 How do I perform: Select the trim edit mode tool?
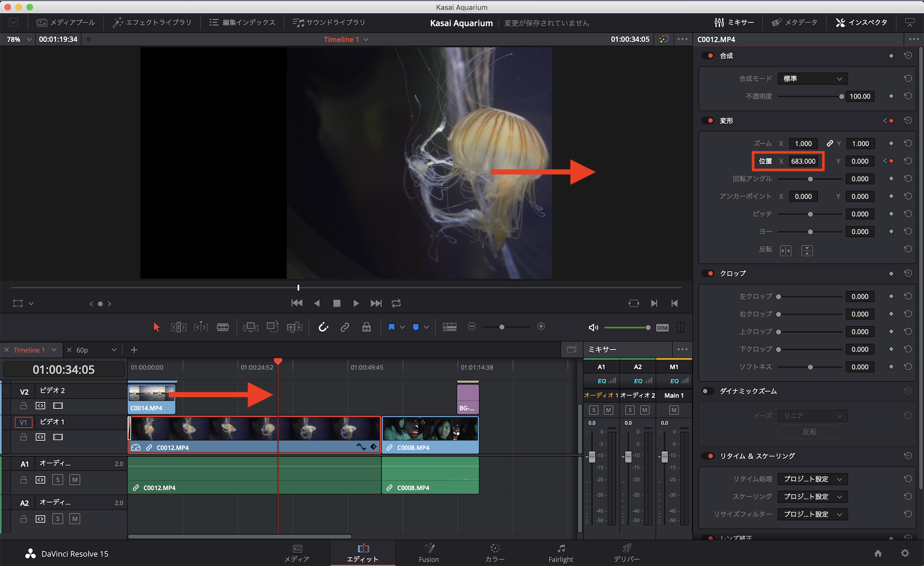click(178, 327)
